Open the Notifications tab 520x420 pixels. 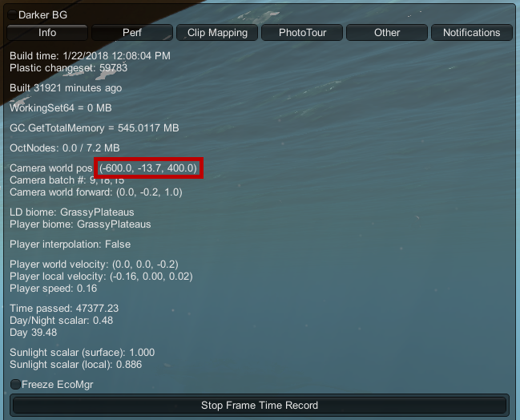point(472,33)
